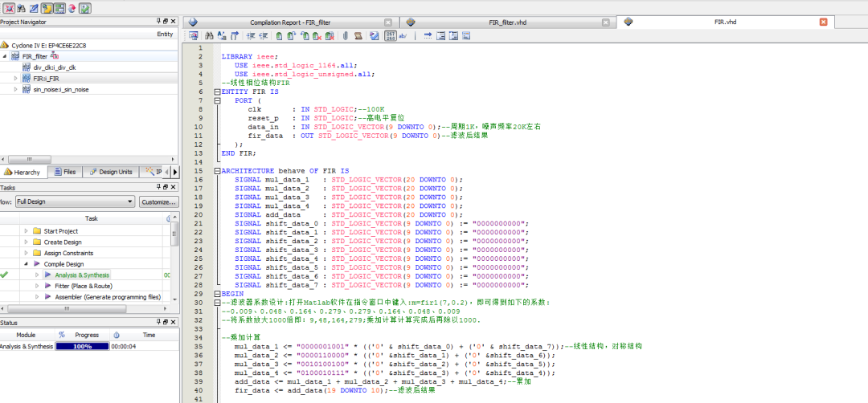
Task: Click the paperclip icon in editor toolbar
Action: pos(344,36)
